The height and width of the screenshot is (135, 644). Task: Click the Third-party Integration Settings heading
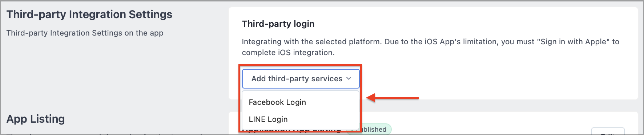[89, 15]
